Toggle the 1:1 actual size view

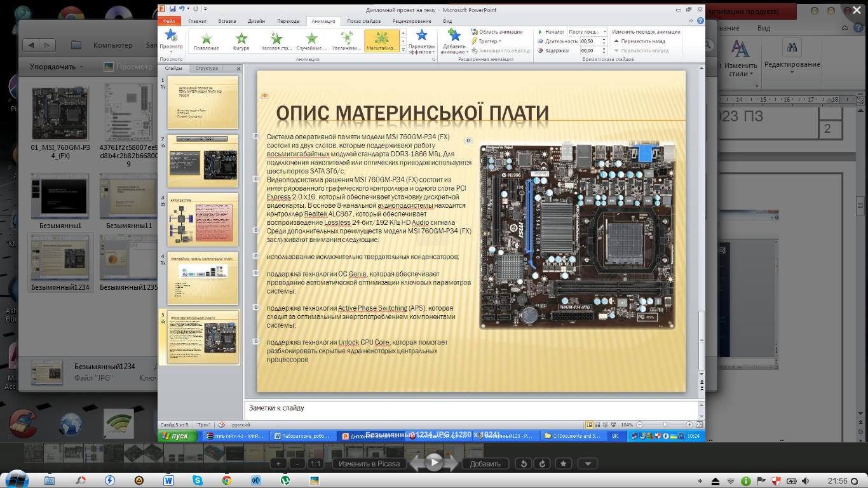point(315,463)
